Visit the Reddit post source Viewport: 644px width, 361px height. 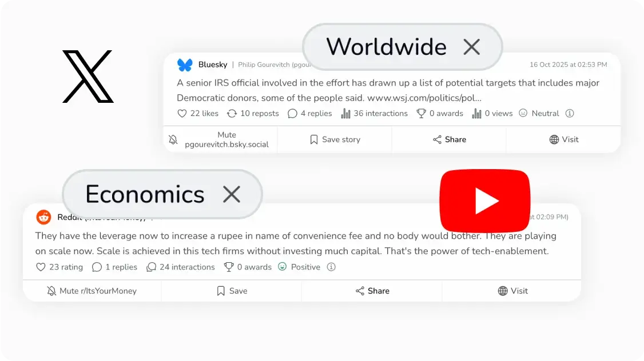pos(512,291)
